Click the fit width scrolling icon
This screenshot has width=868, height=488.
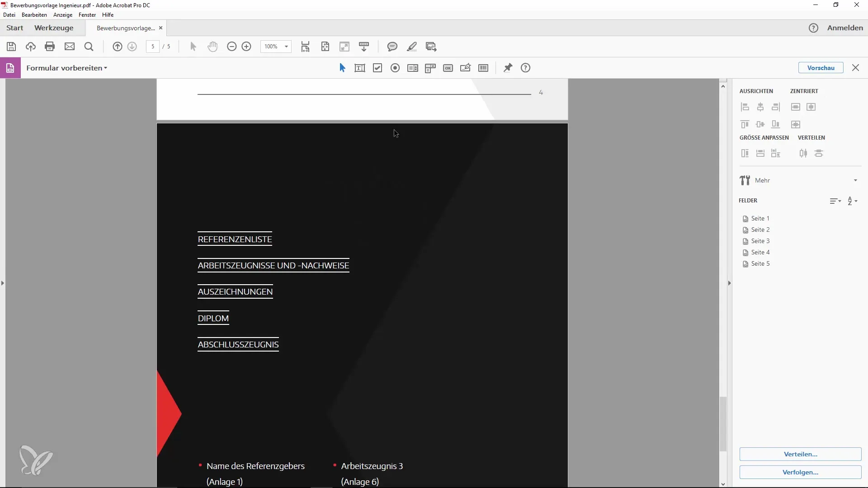coord(306,47)
